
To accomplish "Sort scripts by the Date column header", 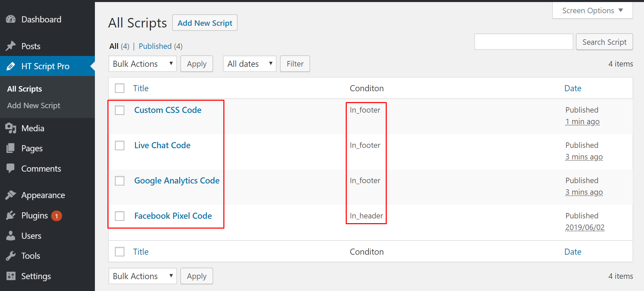I will [572, 88].
